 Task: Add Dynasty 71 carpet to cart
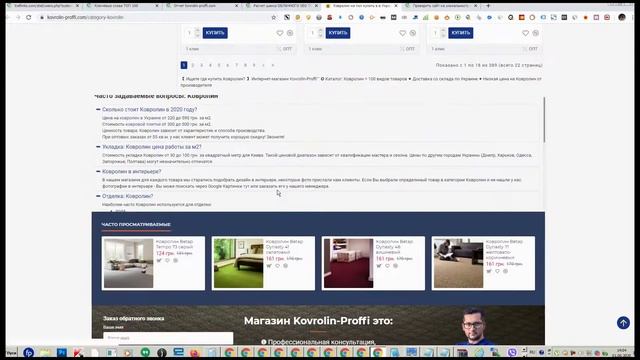pyautogui.click(x=489, y=271)
